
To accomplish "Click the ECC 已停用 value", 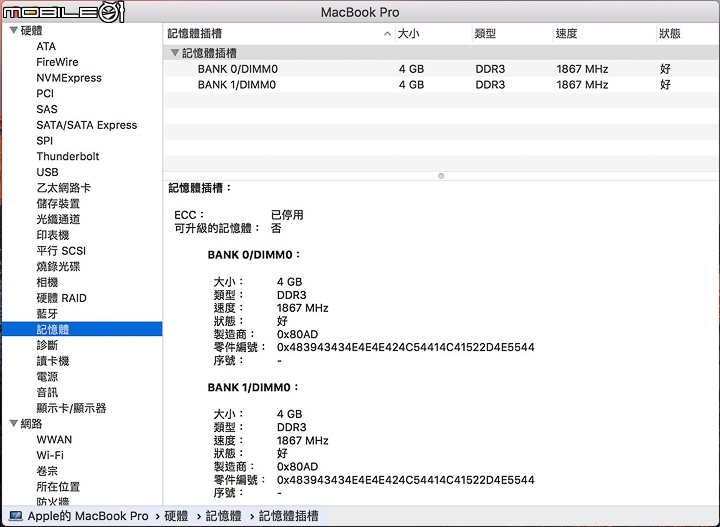I will pyautogui.click(x=287, y=214).
